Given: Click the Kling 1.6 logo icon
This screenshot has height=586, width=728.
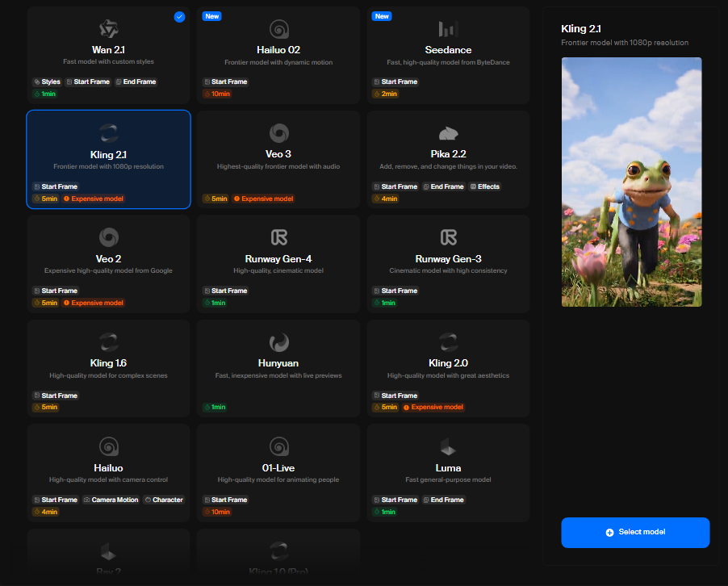Looking at the screenshot, I should pos(109,342).
